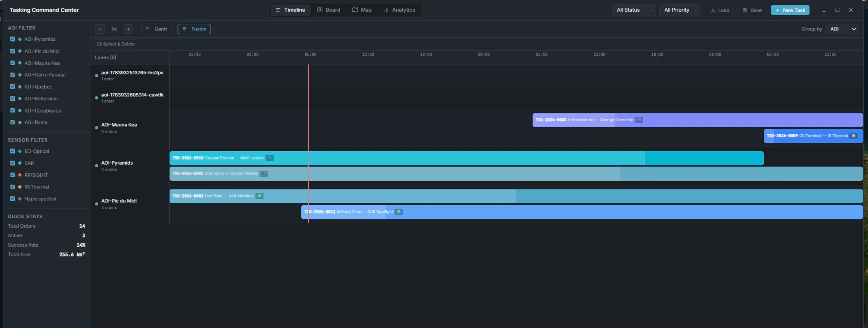Toggle the SAR sensor filter checkbox
Image resolution: width=868 pixels, height=328 pixels.
(13, 163)
